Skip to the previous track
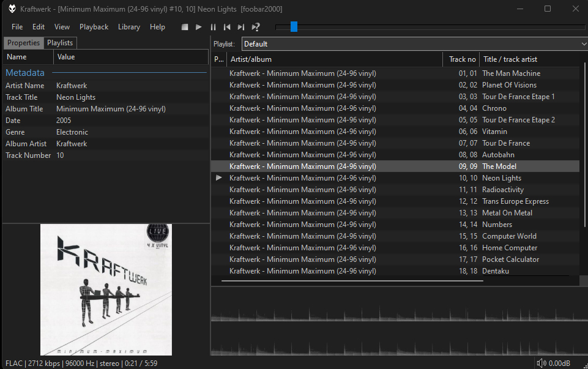This screenshot has height=369, width=588. tap(227, 27)
